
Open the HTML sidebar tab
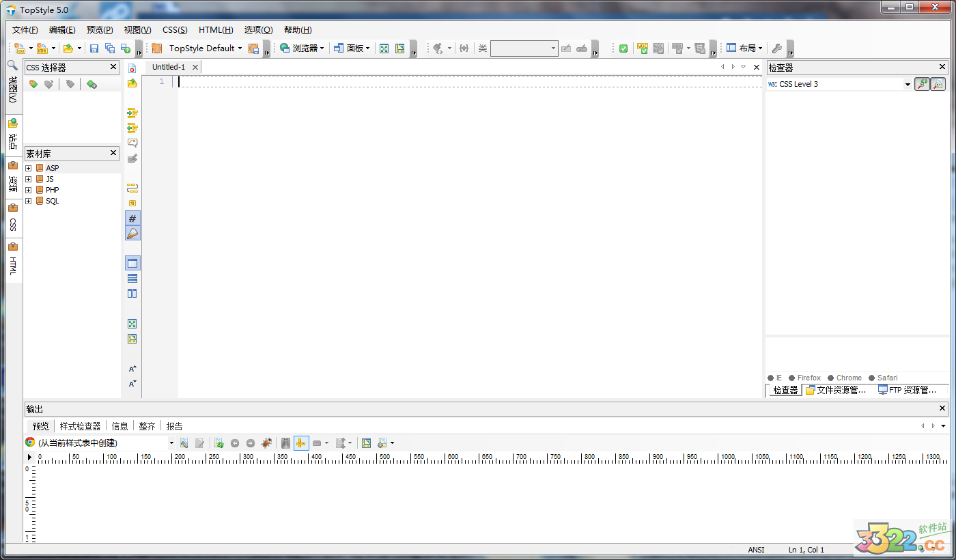tap(12, 260)
